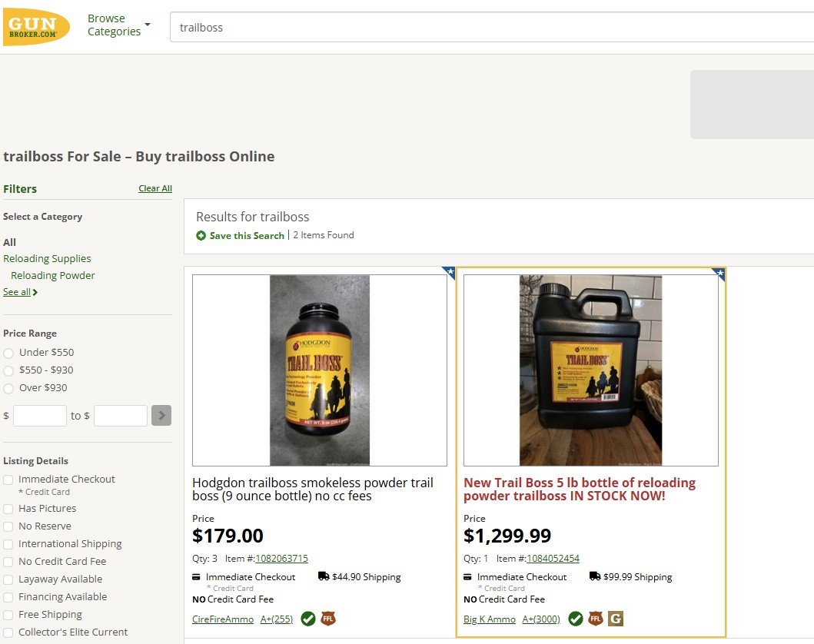Click the card icon on the $1,299.99 listing
Viewport: 814px width, 644px height.
468,576
